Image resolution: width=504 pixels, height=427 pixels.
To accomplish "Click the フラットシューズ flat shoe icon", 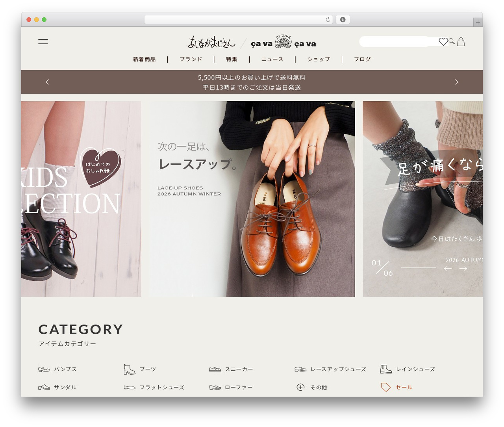I will tap(129, 388).
